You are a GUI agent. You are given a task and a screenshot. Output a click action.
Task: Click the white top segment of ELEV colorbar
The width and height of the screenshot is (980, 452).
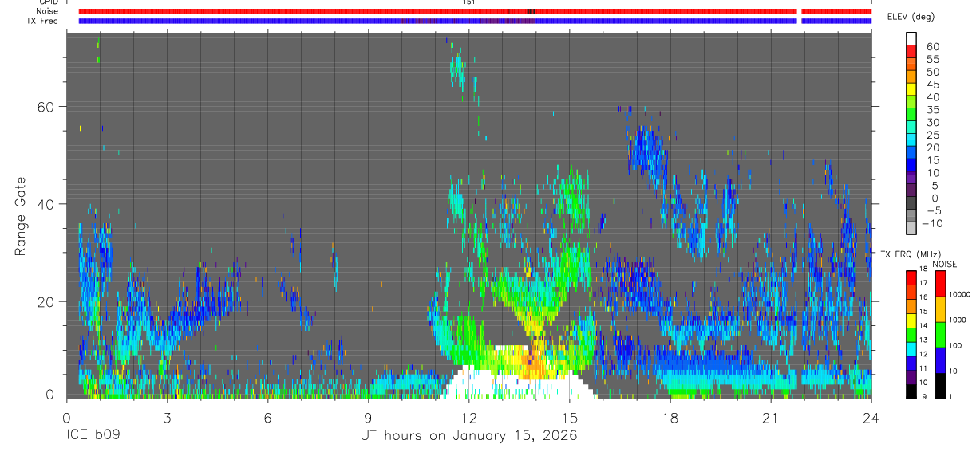911,38
